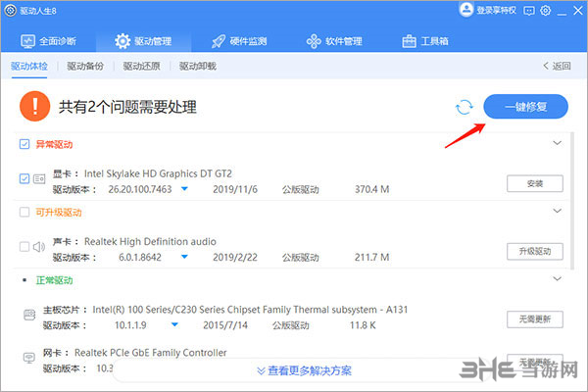
Task: Click the 370.4 M size value
Action: pyautogui.click(x=372, y=189)
